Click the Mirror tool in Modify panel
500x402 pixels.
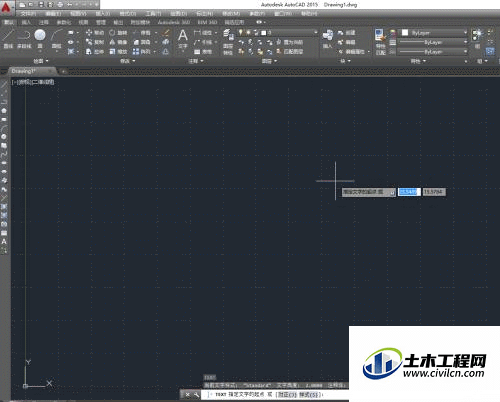pos(118,42)
